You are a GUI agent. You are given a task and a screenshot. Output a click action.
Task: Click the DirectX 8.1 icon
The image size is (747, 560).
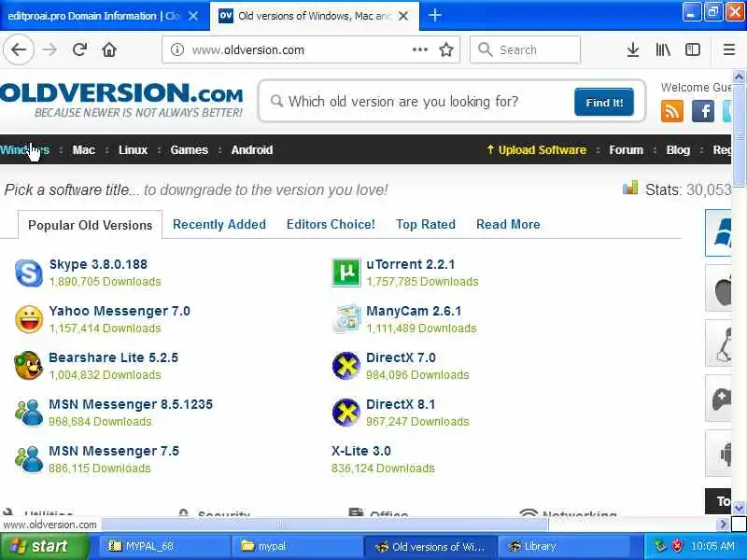pyautogui.click(x=345, y=413)
